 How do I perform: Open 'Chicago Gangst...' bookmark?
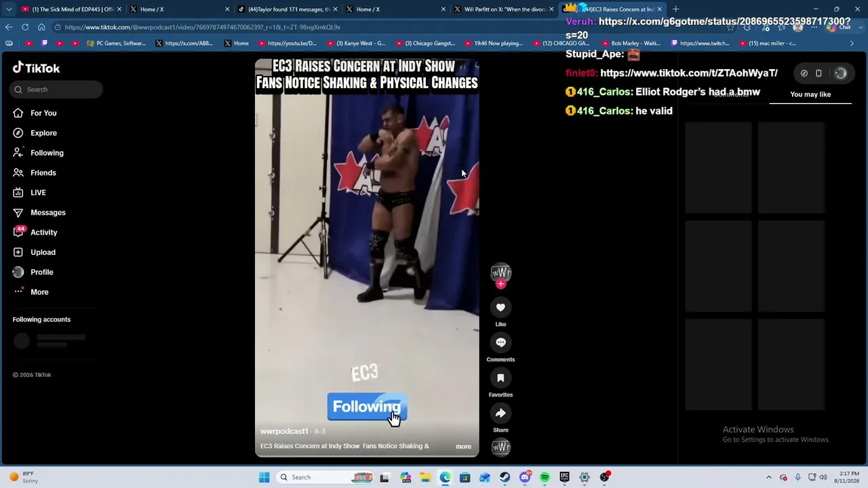425,43
